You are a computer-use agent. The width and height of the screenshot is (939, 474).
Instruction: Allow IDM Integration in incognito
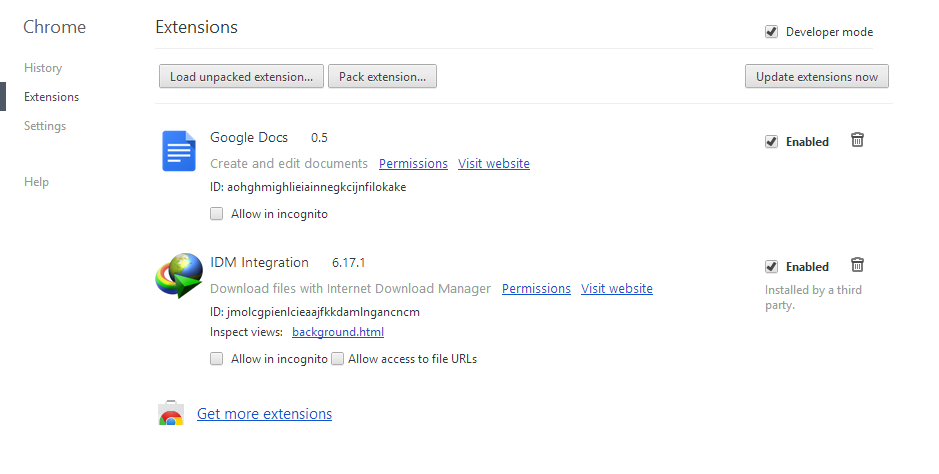pyautogui.click(x=216, y=358)
